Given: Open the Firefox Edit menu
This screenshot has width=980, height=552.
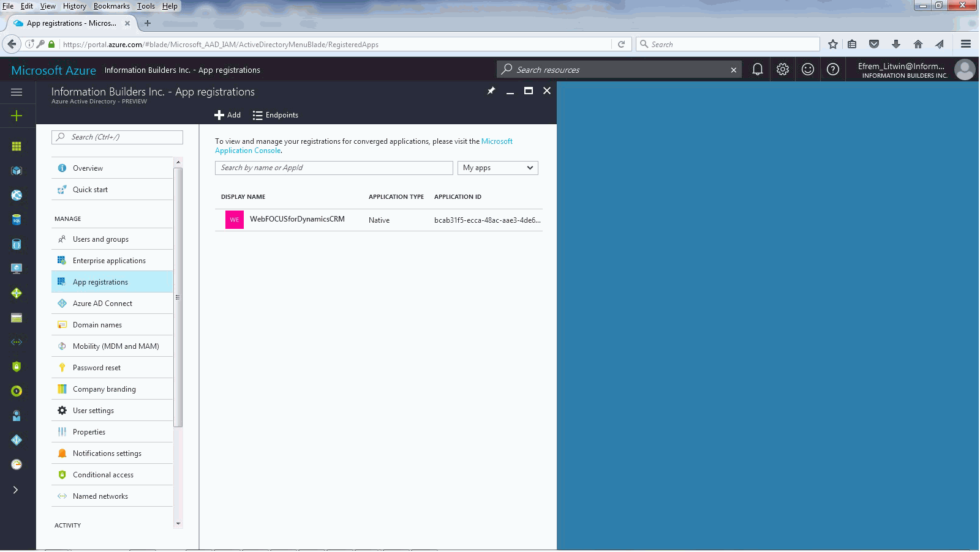Looking at the screenshot, I should (27, 6).
